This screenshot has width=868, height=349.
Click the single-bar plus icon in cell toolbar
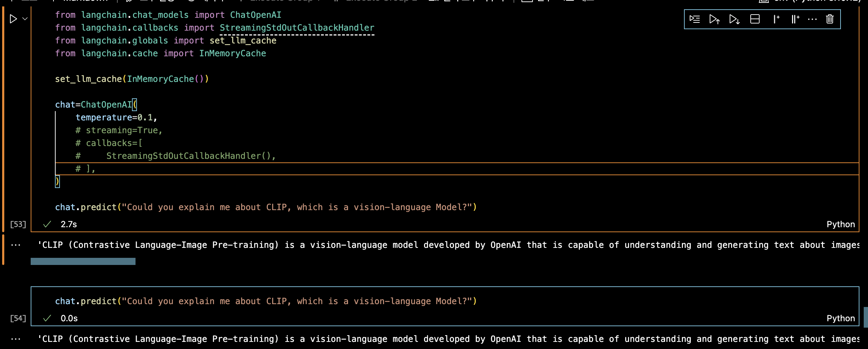(776, 19)
